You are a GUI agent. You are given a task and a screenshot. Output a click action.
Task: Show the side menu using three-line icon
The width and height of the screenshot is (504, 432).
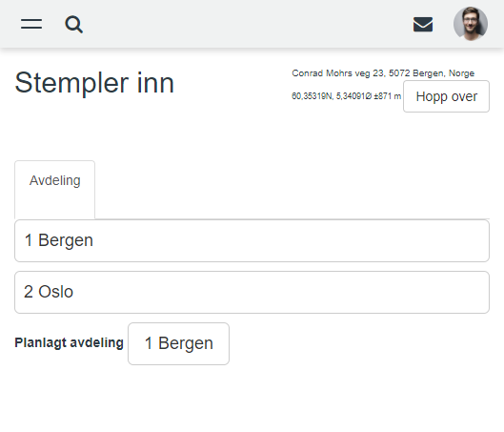point(31,24)
